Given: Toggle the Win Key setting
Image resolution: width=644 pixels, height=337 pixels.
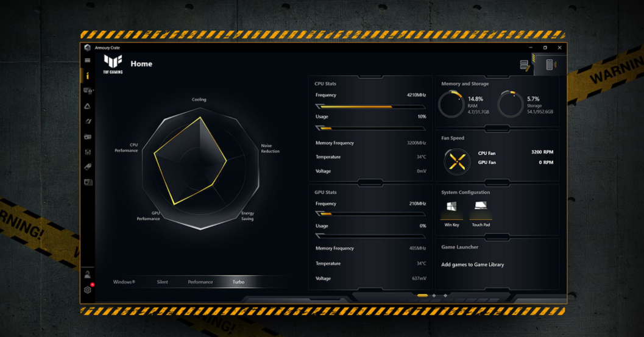Looking at the screenshot, I should [x=451, y=214].
